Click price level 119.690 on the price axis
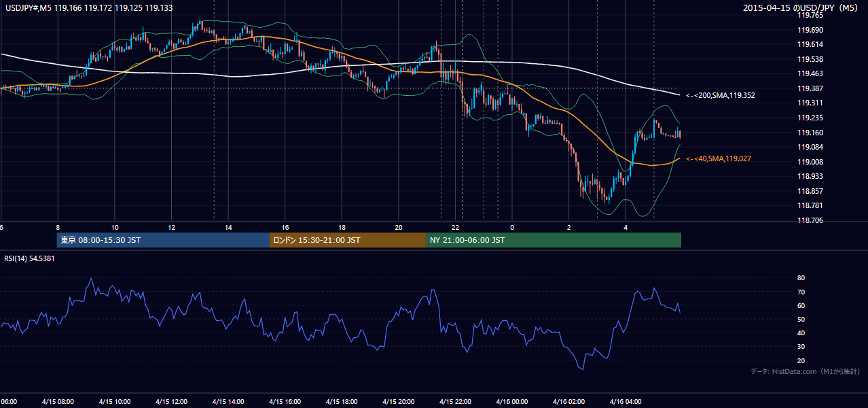This screenshot has width=868, height=408. 810,30
